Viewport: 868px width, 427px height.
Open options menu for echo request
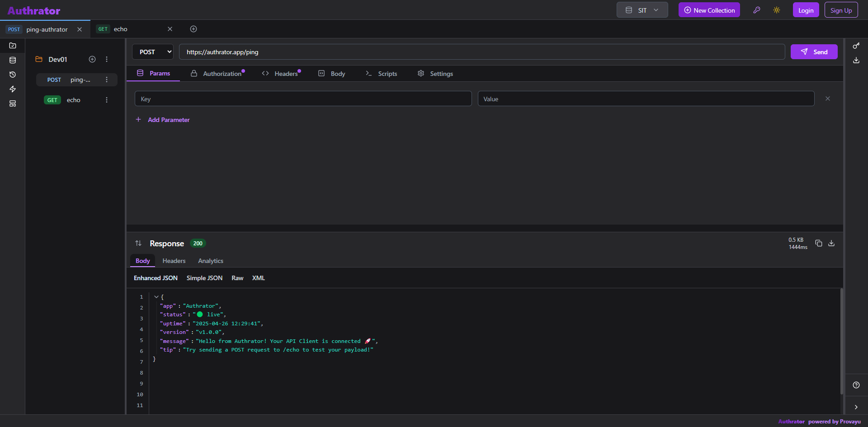(x=107, y=100)
